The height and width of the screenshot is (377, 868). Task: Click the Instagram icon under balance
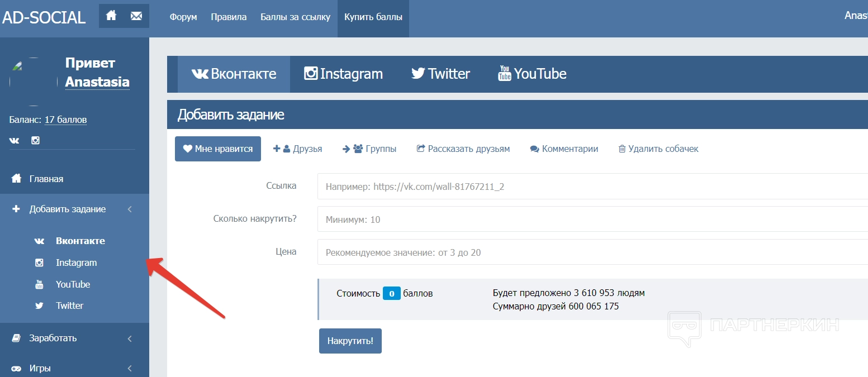pyautogui.click(x=35, y=140)
